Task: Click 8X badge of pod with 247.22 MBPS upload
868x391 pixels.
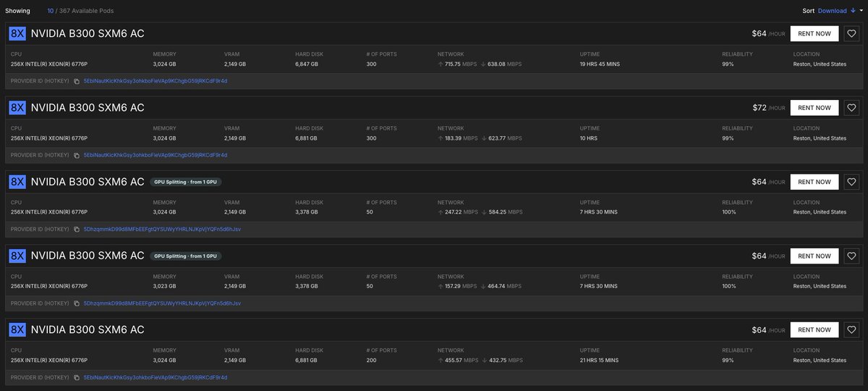Action: pyautogui.click(x=17, y=182)
